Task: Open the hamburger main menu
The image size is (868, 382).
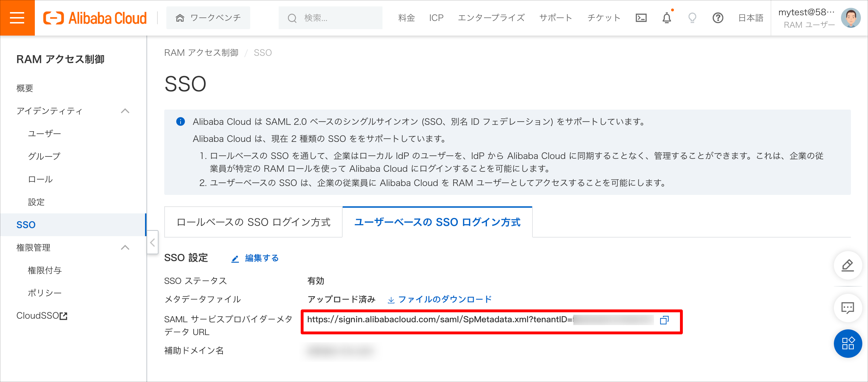Action: point(17,18)
